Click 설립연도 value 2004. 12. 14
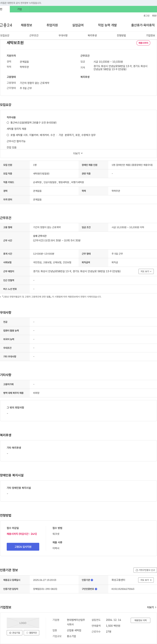Viewport: 157px width, 644px height. (113, 620)
